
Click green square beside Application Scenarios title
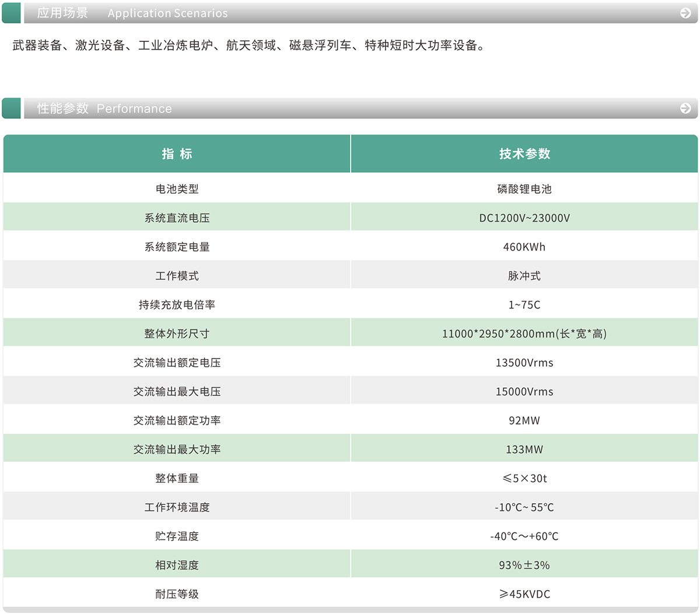pos(12,13)
